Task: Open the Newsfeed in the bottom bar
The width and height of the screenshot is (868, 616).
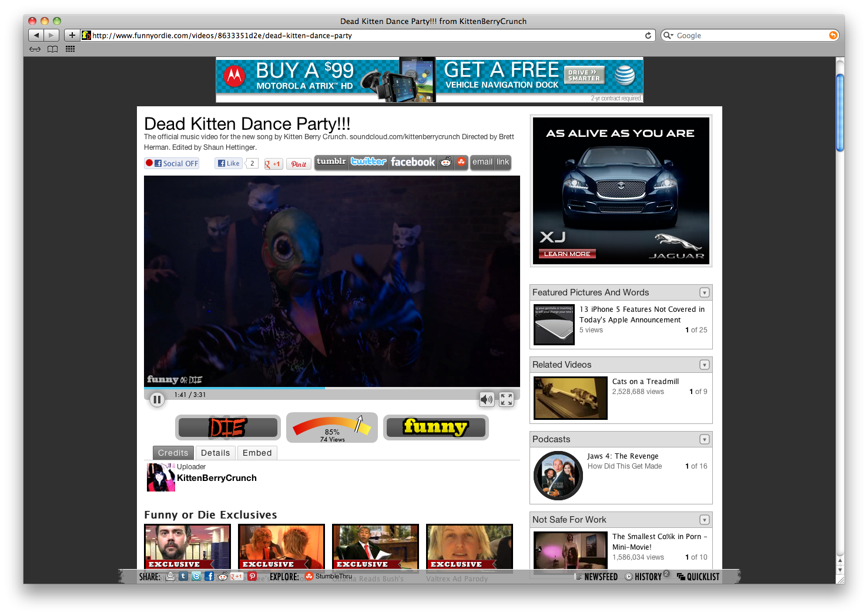Action: [x=596, y=577]
